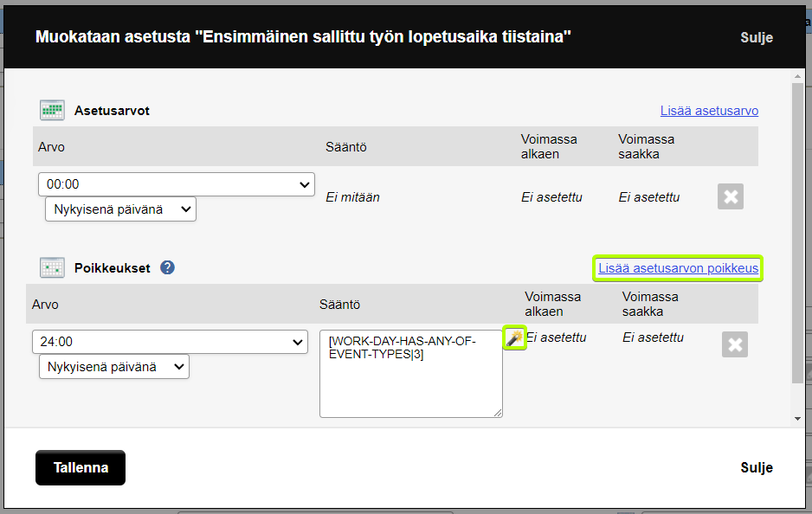812x514 pixels.
Task: Click Sulje at the dialog bottom
Action: point(756,467)
